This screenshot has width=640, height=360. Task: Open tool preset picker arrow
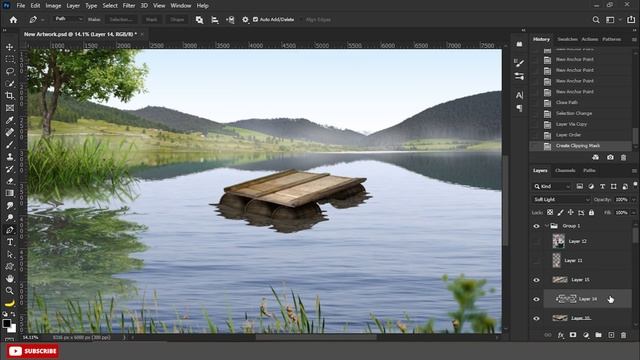(42, 20)
